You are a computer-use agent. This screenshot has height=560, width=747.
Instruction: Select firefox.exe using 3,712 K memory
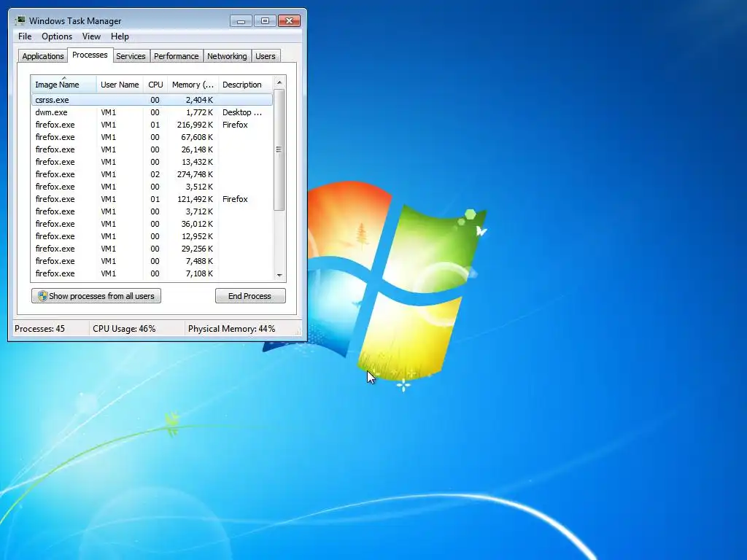tap(152, 211)
